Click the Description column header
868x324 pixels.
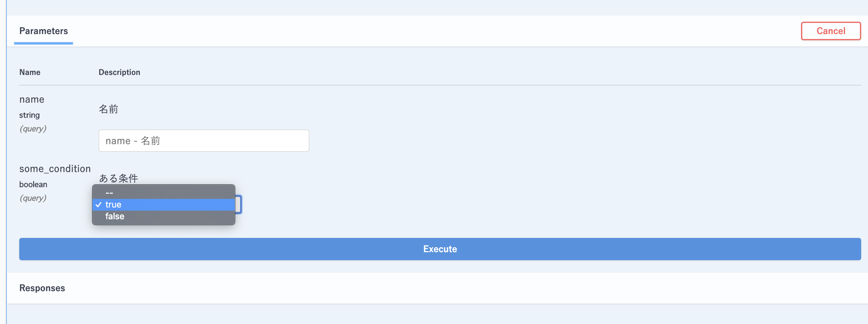coord(119,72)
